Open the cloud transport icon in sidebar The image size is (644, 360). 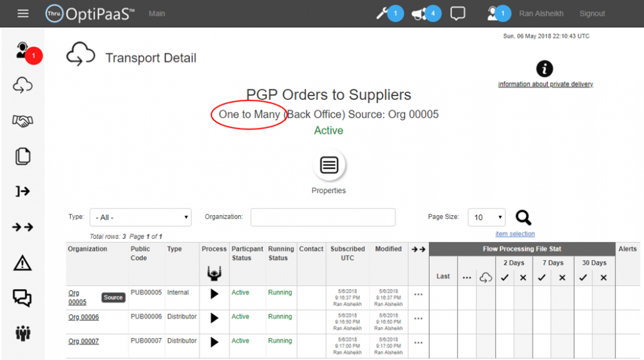click(x=23, y=85)
